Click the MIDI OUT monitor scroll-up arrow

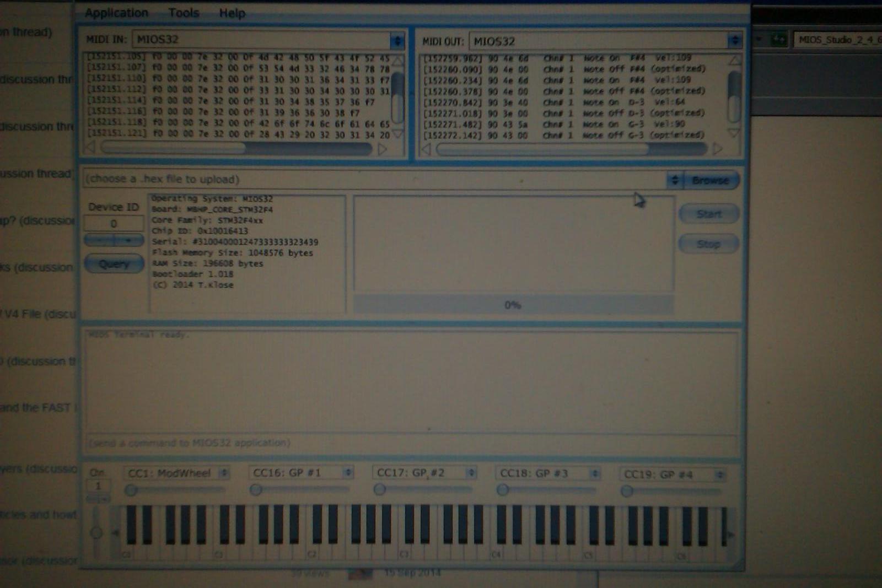point(734,60)
